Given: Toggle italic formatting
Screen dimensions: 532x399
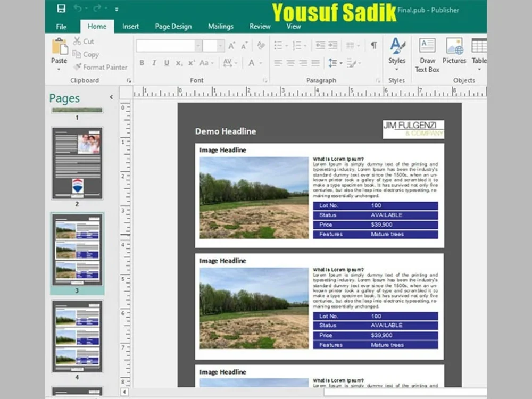Looking at the screenshot, I should (x=154, y=63).
